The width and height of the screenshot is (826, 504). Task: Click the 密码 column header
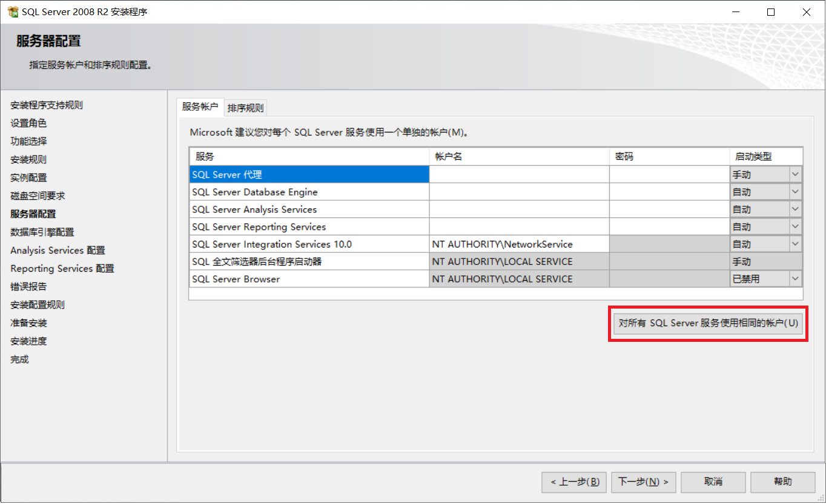[669, 156]
